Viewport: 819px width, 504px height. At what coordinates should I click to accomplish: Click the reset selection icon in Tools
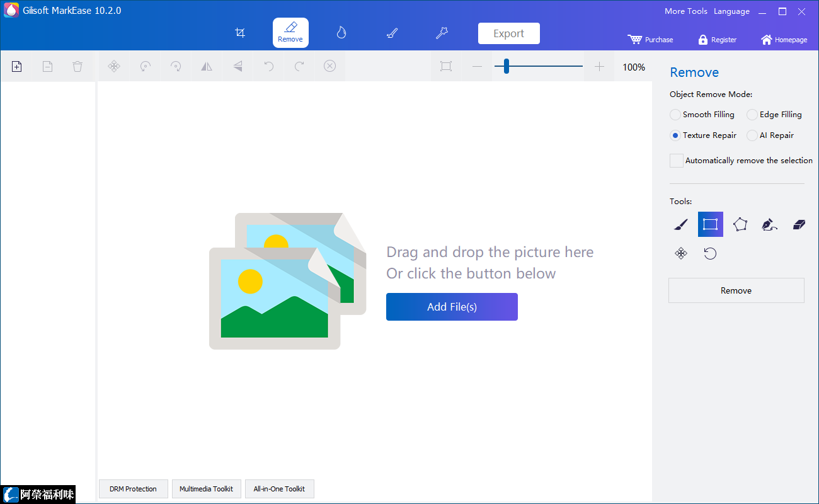tap(710, 253)
